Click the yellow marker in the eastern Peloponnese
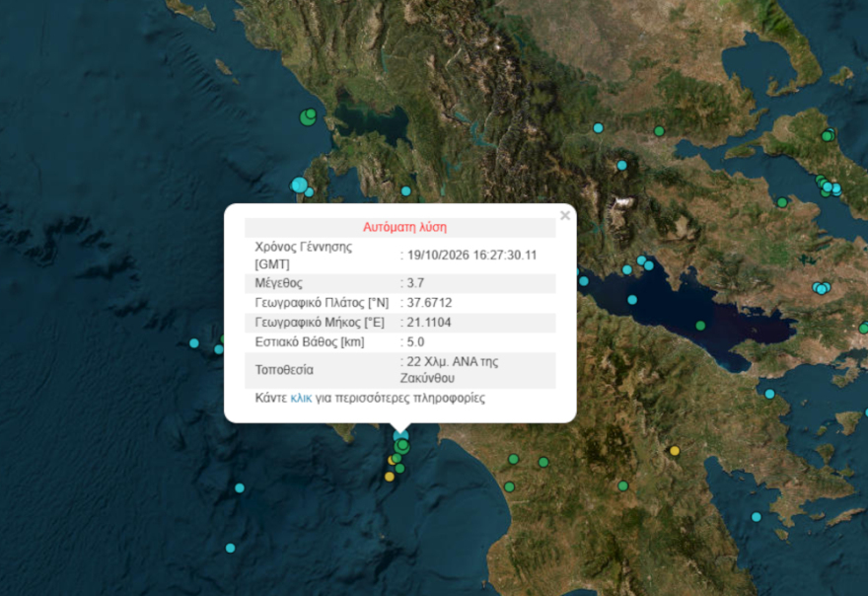This screenshot has height=596, width=868. (675, 451)
